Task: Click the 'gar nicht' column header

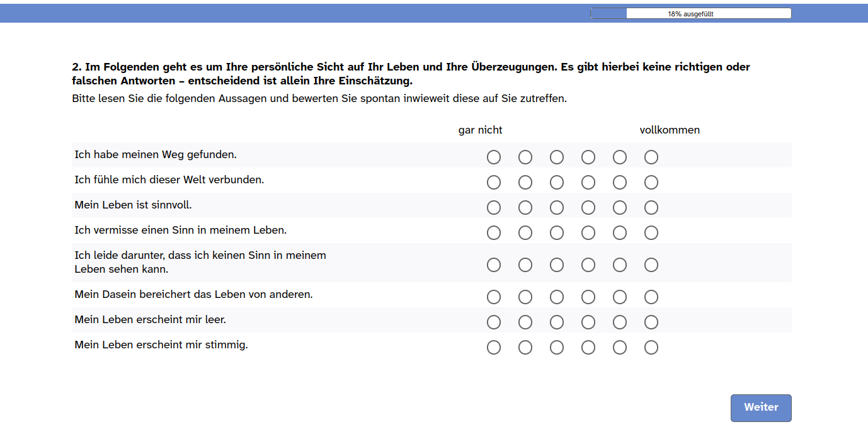Action: coord(480,130)
